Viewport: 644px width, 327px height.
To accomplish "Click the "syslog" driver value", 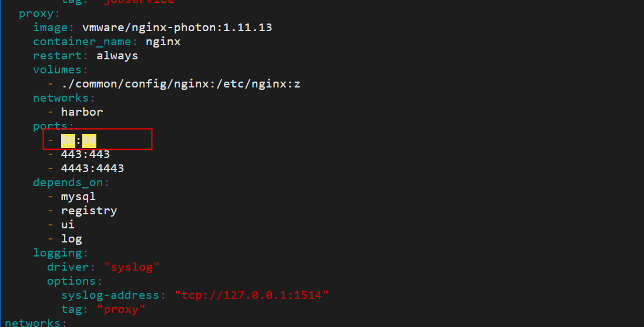I will (x=131, y=267).
